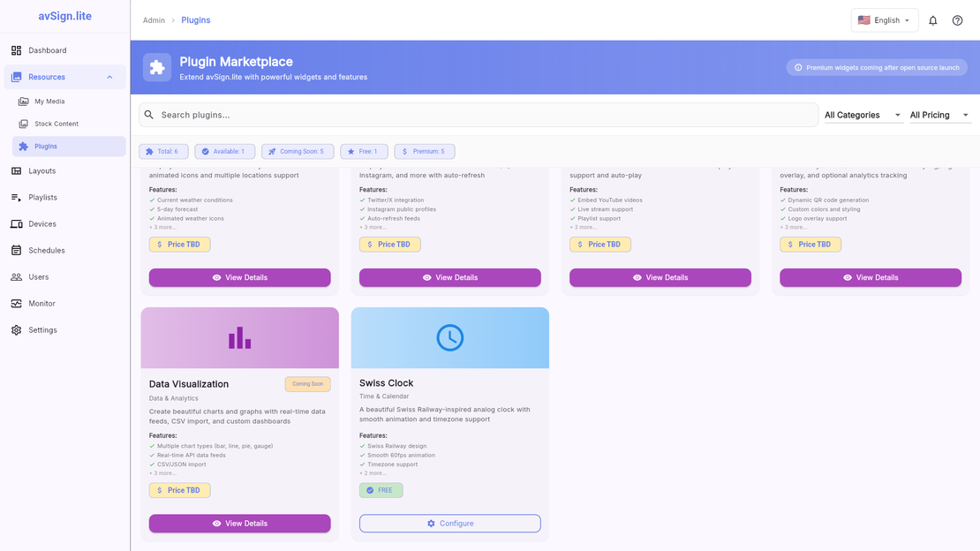The height and width of the screenshot is (551, 980).
Task: Click the Settings gear icon
Action: [16, 330]
